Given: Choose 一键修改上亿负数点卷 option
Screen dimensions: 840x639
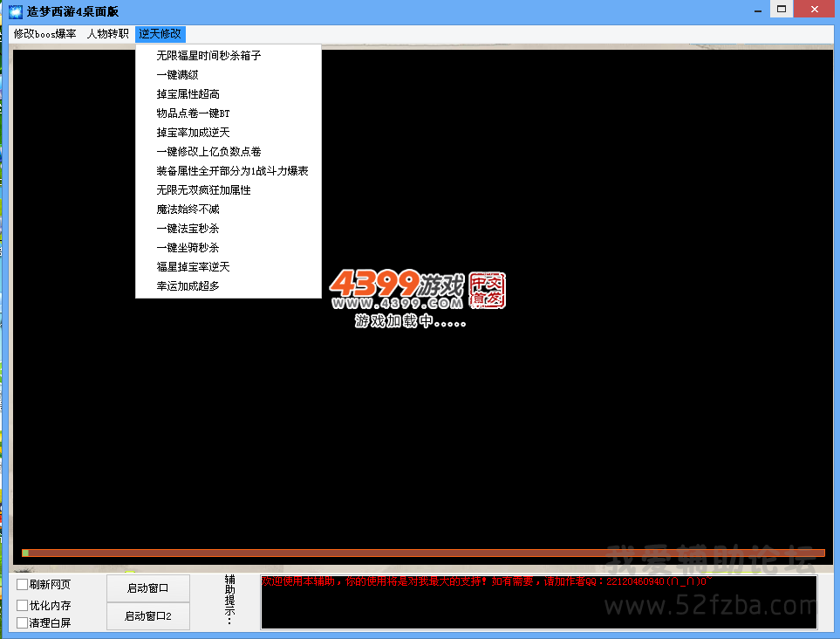Looking at the screenshot, I should point(229,152).
